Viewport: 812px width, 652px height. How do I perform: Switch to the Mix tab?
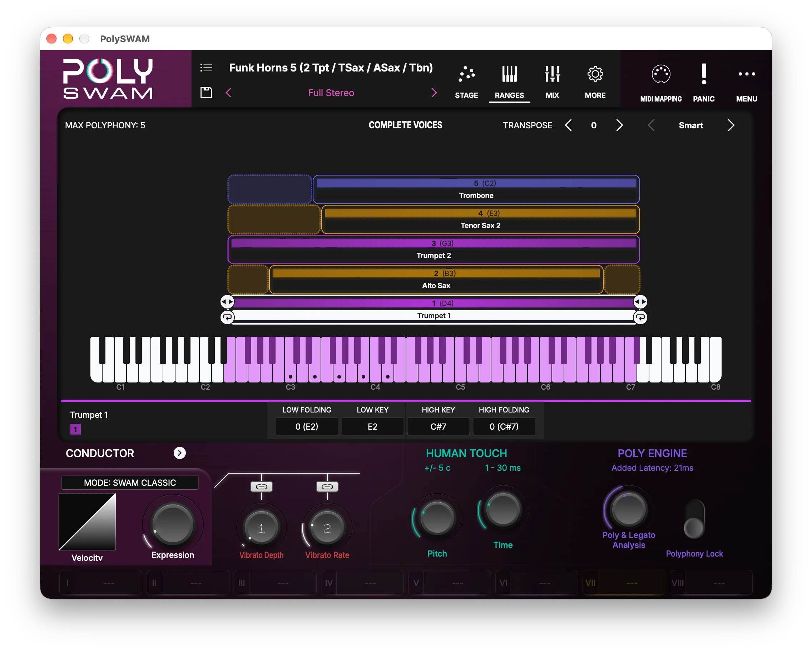(552, 82)
